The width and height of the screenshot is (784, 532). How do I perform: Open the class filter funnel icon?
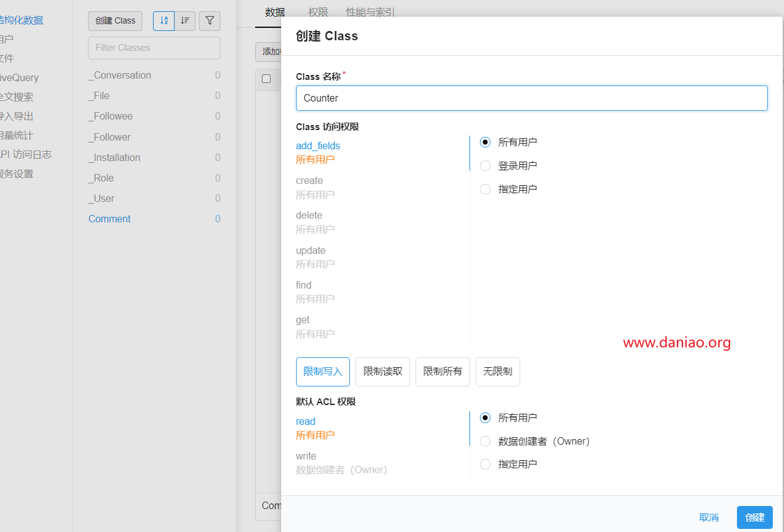209,20
